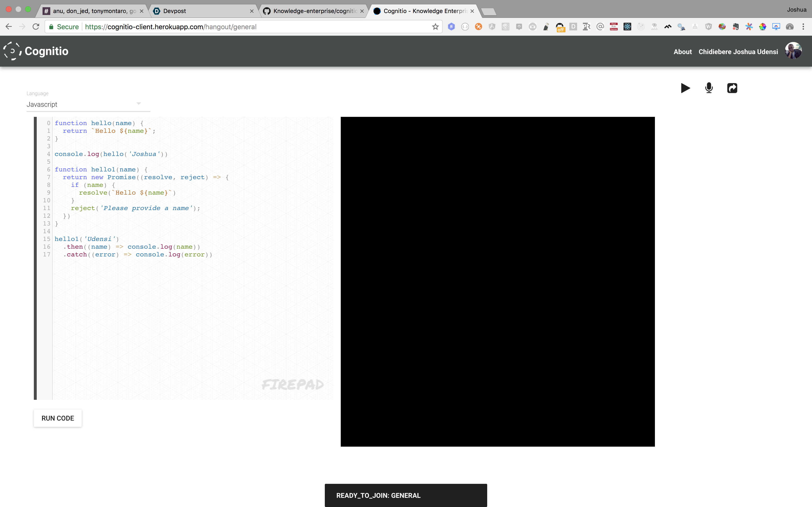The height and width of the screenshot is (507, 812).
Task: Click the React DevTools extension icon
Action: click(627, 27)
